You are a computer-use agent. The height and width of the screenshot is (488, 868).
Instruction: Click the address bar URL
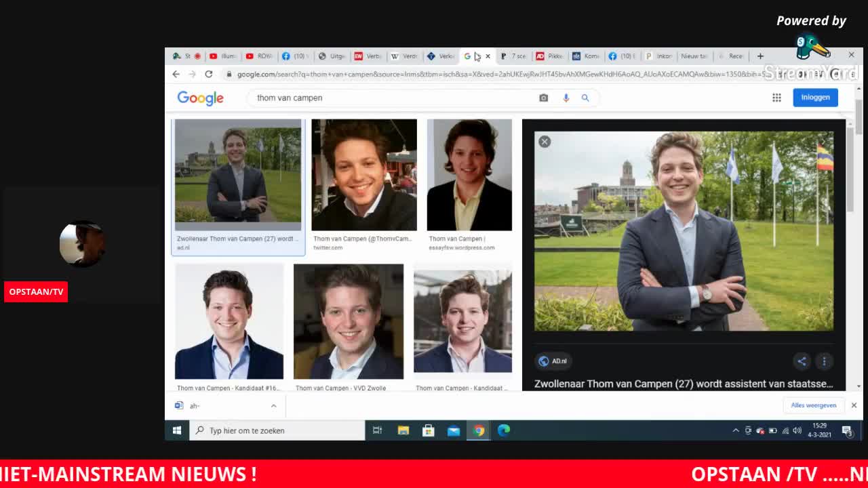click(x=502, y=74)
